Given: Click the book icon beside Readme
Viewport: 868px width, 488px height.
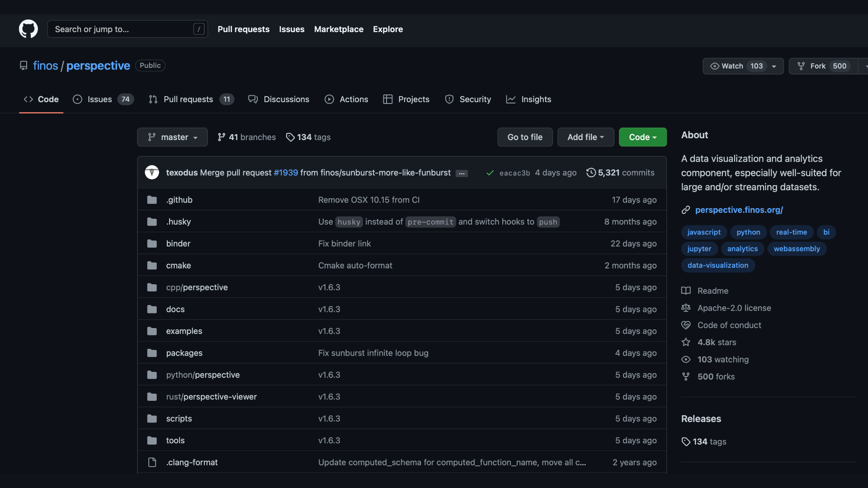Looking at the screenshot, I should point(686,291).
